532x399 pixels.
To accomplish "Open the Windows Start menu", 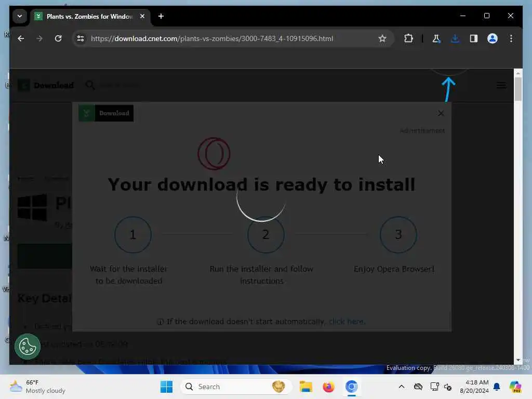I will pyautogui.click(x=166, y=387).
